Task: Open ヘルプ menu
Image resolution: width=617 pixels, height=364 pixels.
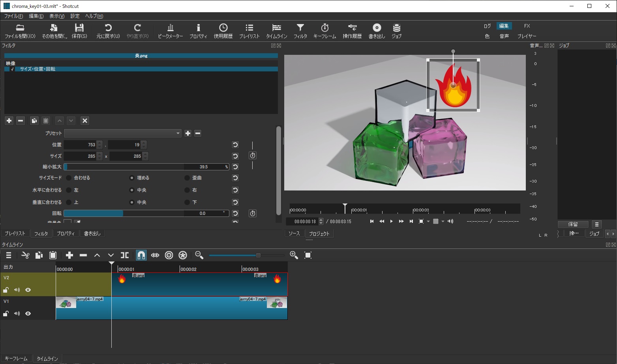Action: [x=94, y=16]
